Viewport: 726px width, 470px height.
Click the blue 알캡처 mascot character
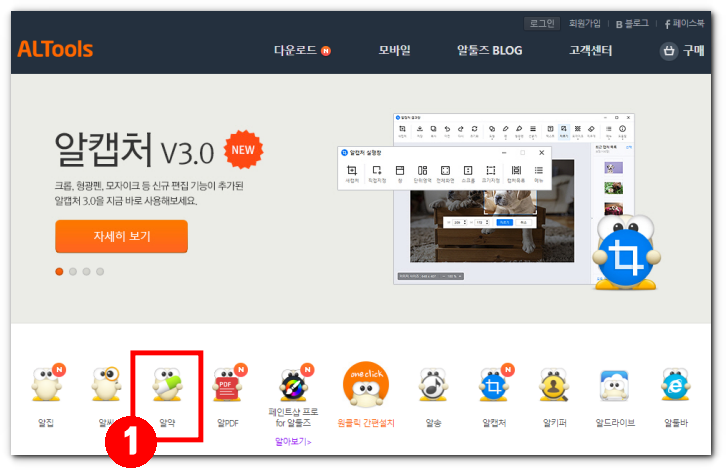(626, 252)
